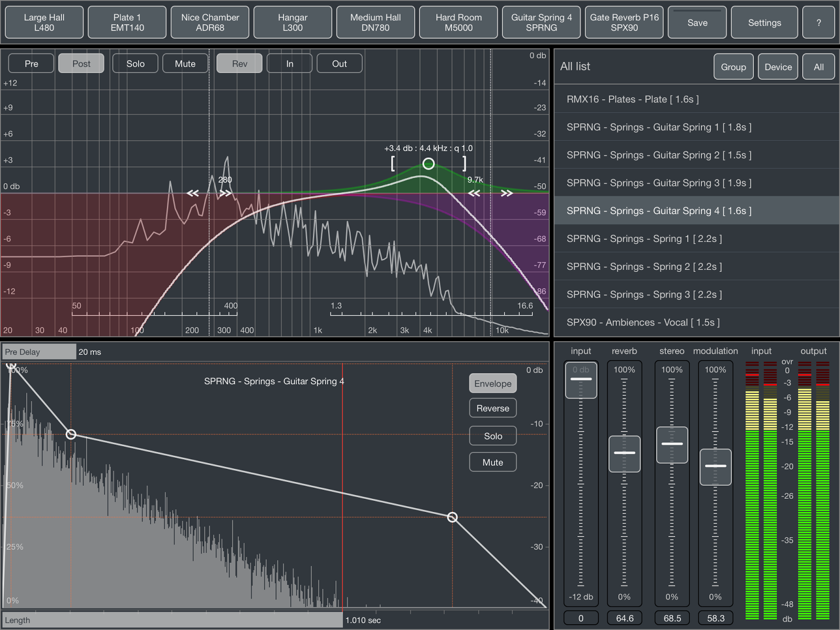Enable the Reverse button for the reverb

(492, 408)
